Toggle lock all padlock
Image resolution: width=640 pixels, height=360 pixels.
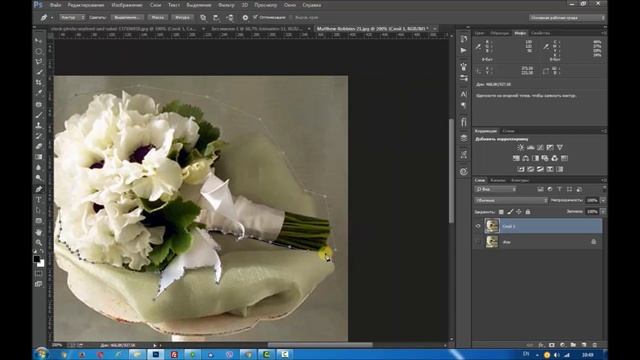(528, 212)
